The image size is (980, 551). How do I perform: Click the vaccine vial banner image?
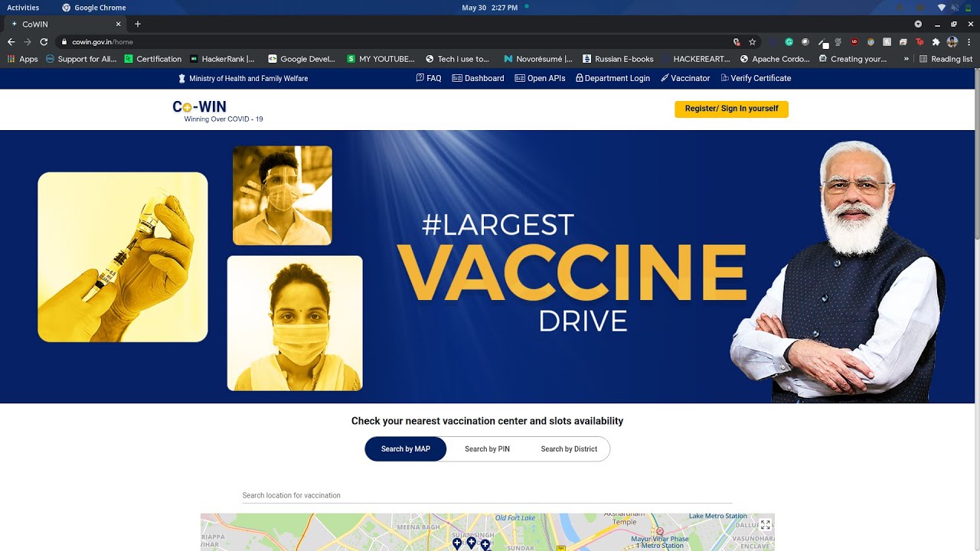[x=122, y=257]
